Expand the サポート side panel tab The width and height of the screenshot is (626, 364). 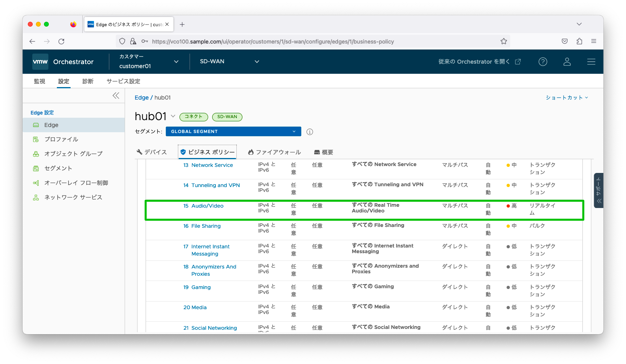click(x=599, y=190)
